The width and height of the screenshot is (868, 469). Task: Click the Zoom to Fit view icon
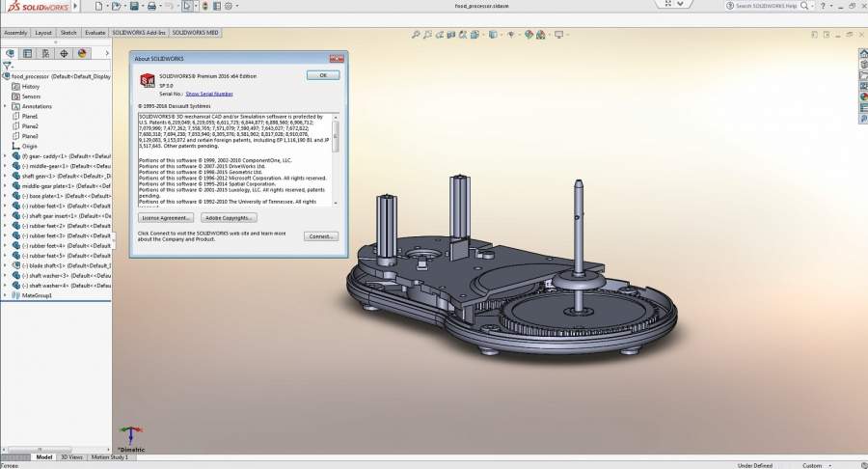[416, 35]
